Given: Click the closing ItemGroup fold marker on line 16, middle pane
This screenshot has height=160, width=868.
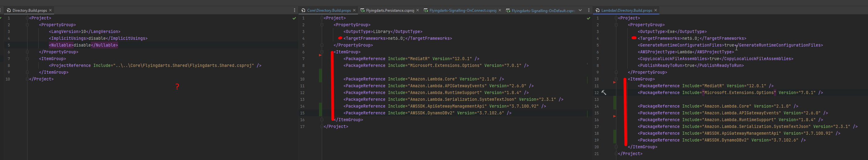Looking at the screenshot, I should coord(322,120).
